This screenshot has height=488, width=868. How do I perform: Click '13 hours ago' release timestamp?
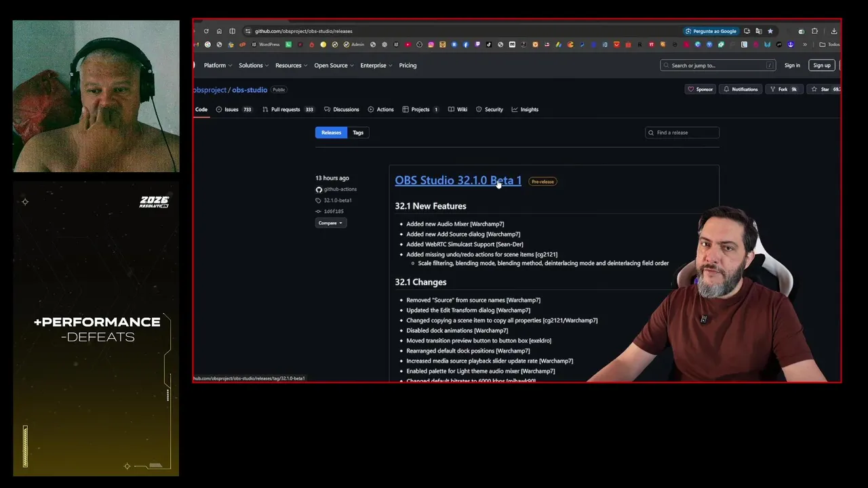pyautogui.click(x=332, y=178)
